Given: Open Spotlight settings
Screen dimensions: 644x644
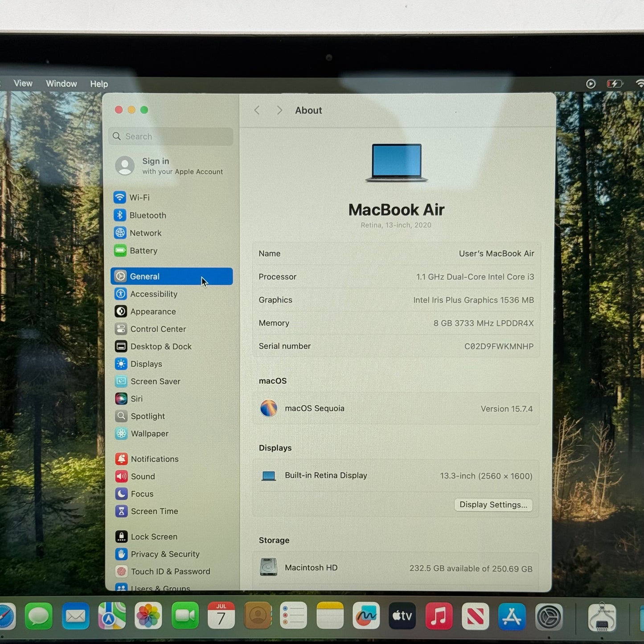Looking at the screenshot, I should tap(172, 416).
